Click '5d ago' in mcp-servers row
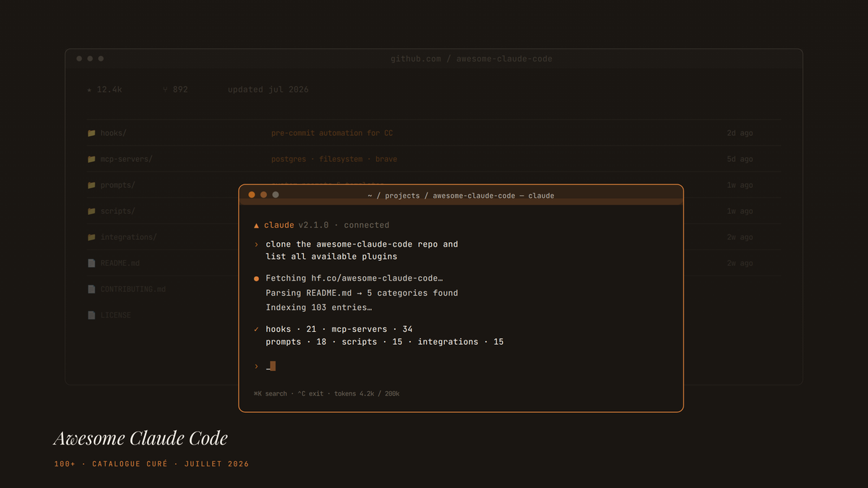The image size is (868, 488). [x=740, y=159]
